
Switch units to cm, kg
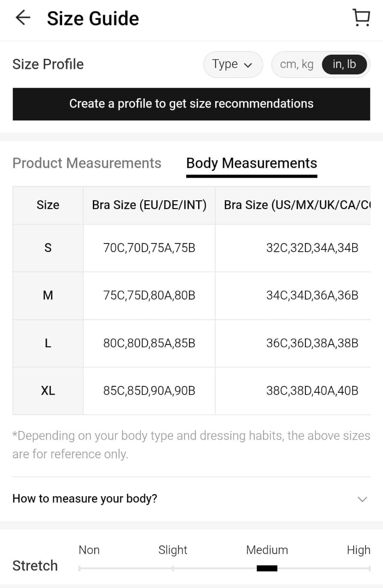tap(297, 64)
